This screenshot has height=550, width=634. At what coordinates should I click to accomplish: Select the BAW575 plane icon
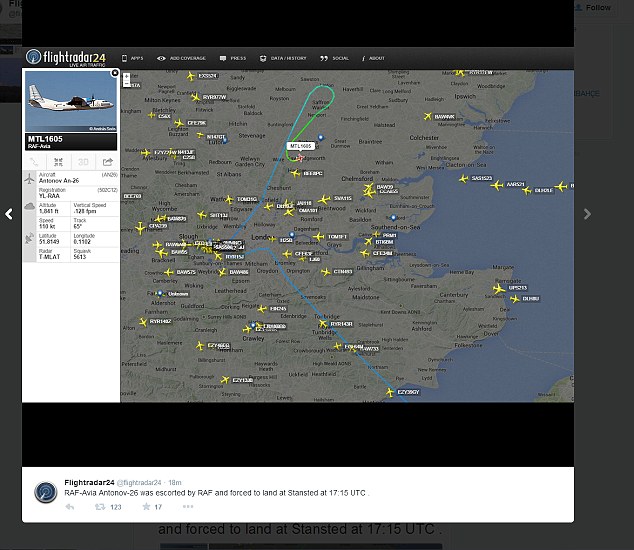click(169, 273)
